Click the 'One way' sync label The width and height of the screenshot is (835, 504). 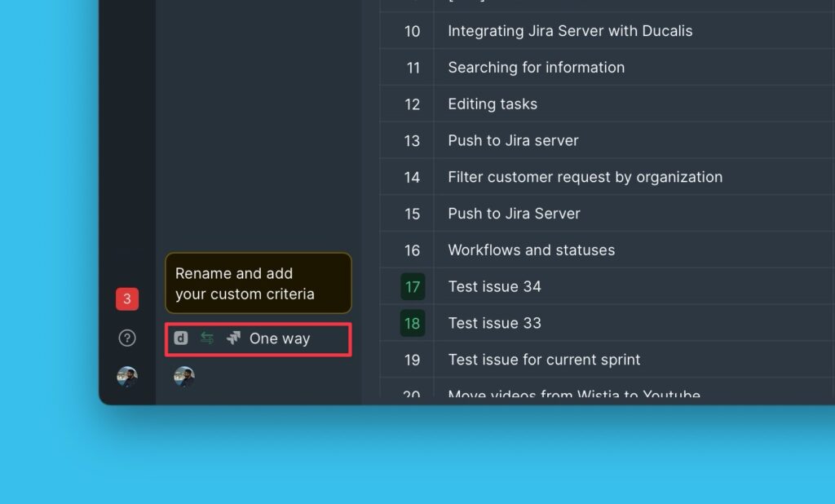coord(280,338)
